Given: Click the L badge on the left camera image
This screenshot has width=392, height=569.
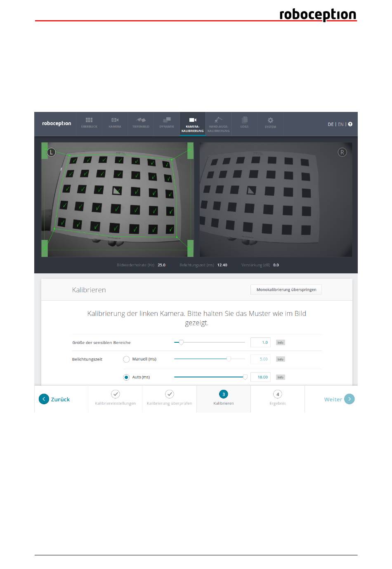Looking at the screenshot, I should point(51,152).
